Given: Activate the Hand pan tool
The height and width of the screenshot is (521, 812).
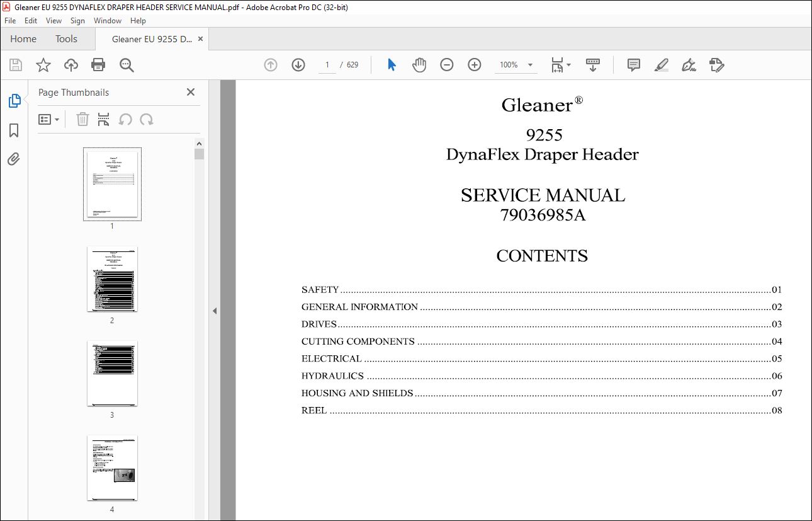Looking at the screenshot, I should click(x=419, y=65).
